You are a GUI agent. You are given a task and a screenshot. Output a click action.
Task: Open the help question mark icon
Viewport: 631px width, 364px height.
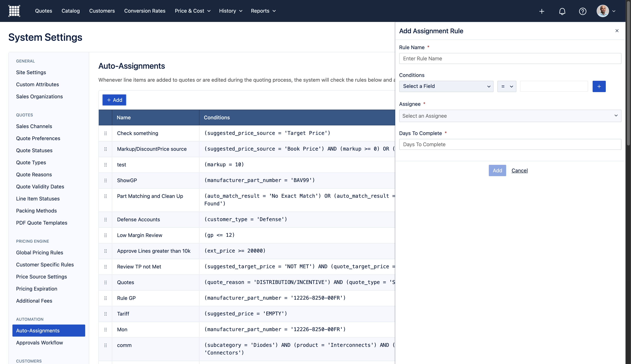(x=583, y=11)
